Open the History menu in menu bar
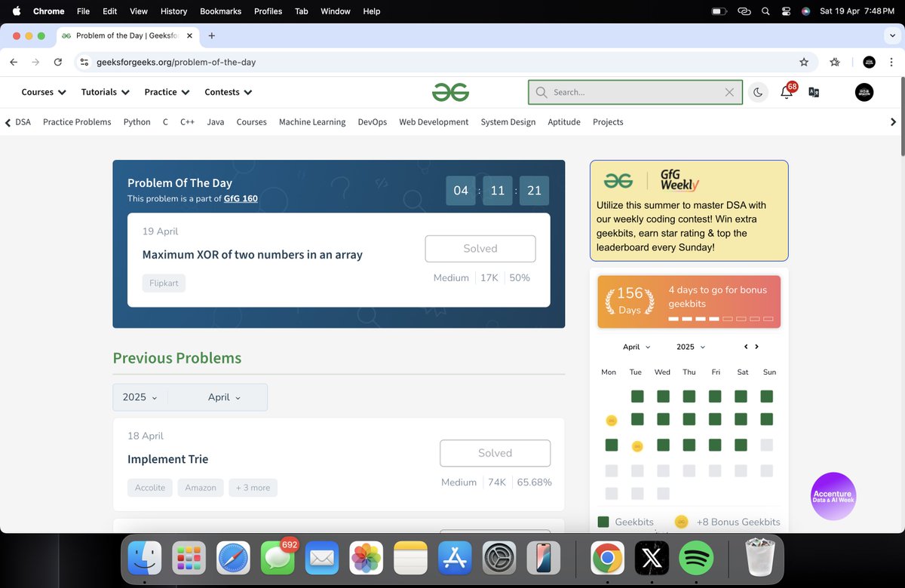This screenshot has width=905, height=588. (173, 11)
